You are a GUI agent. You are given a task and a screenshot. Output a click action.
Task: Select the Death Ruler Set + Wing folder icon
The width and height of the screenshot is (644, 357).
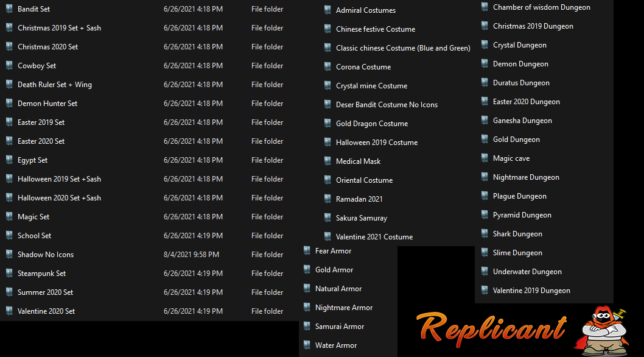[9, 84]
